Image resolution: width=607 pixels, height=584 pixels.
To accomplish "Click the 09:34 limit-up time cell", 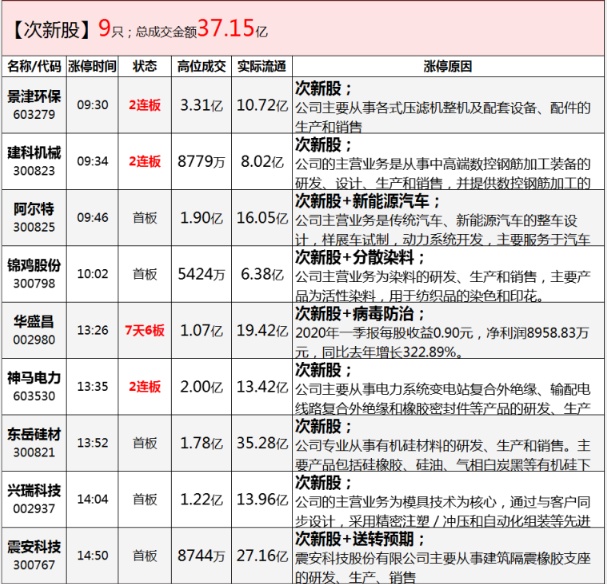I will (x=93, y=161).
